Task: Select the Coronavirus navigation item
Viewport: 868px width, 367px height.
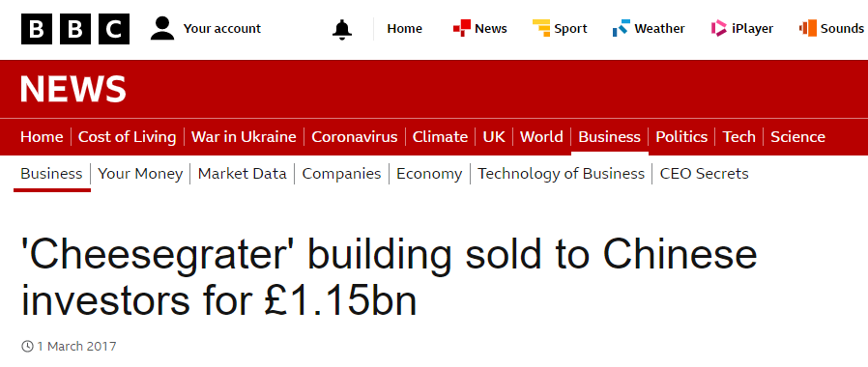Action: coord(355,137)
